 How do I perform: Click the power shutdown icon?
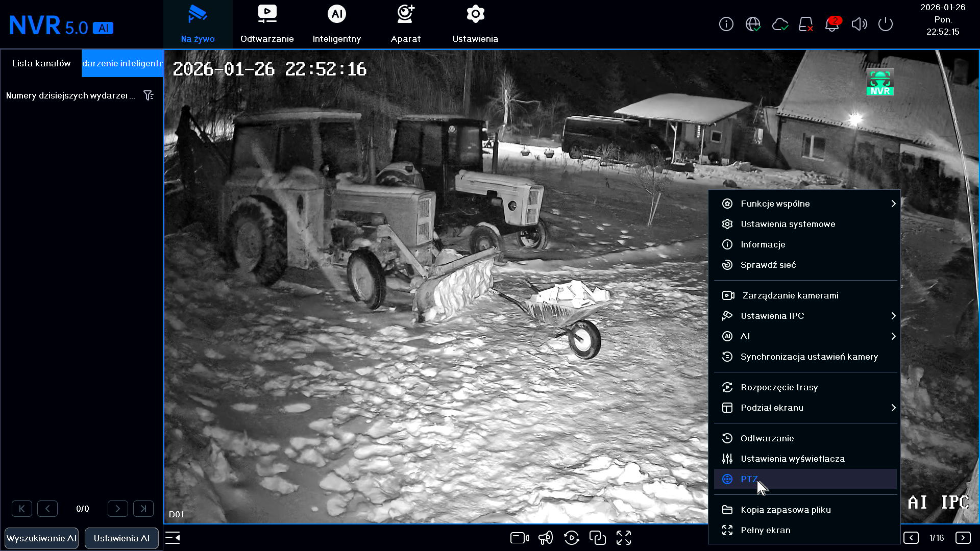click(x=886, y=24)
